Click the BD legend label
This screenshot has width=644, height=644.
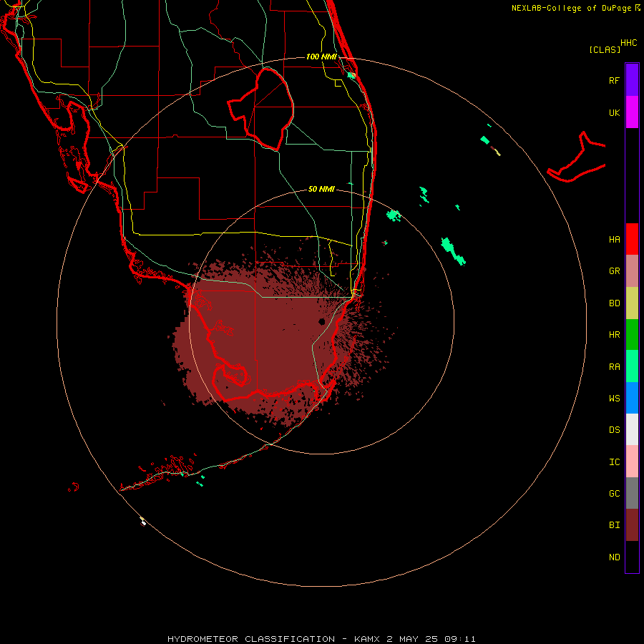614,303
